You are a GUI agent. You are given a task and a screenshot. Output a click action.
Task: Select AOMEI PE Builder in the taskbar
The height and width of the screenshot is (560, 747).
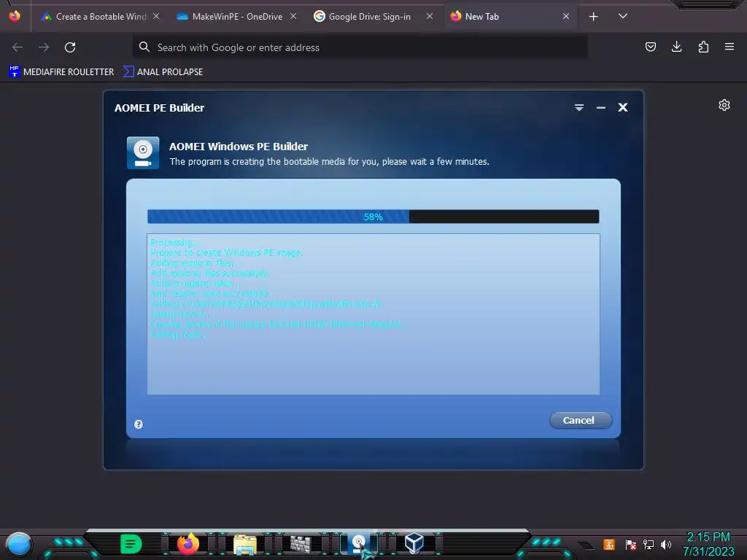pyautogui.click(x=359, y=544)
